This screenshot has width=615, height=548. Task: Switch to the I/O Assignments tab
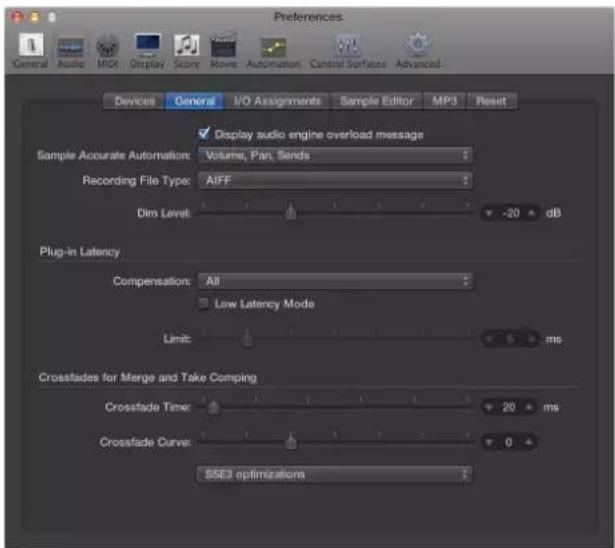coord(277,101)
